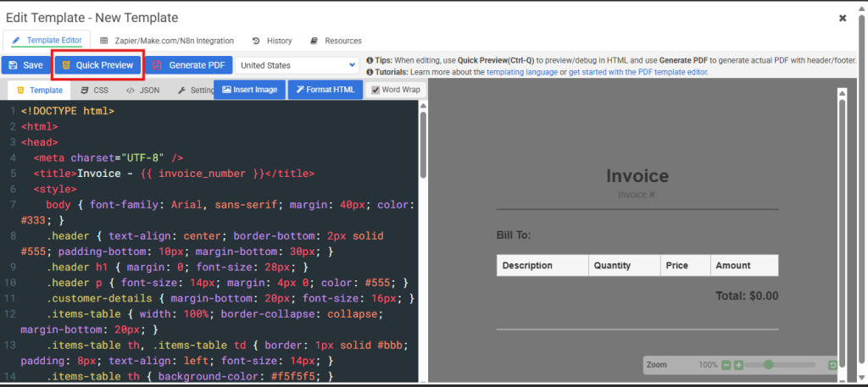
Task: Reset preview zoom with the refresh icon
Action: click(832, 365)
